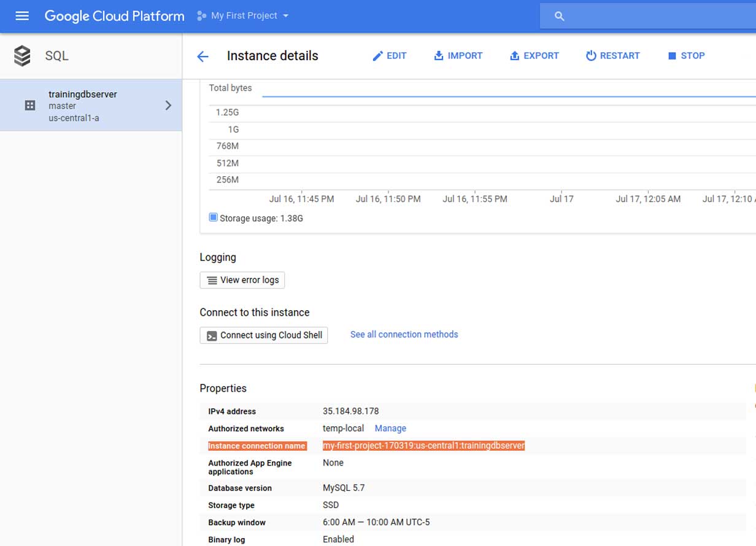Click the export upload icon
Viewport: 756px width, 546px height.
pyautogui.click(x=514, y=56)
